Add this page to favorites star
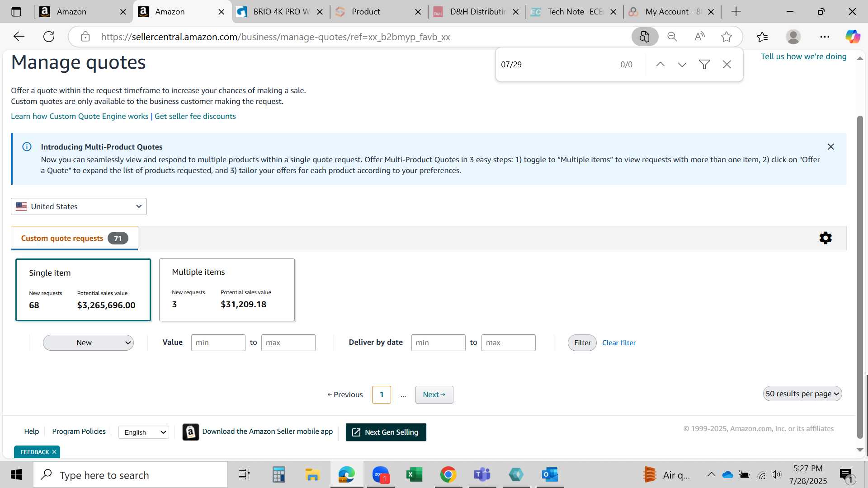The width and height of the screenshot is (868, 488). click(x=726, y=37)
